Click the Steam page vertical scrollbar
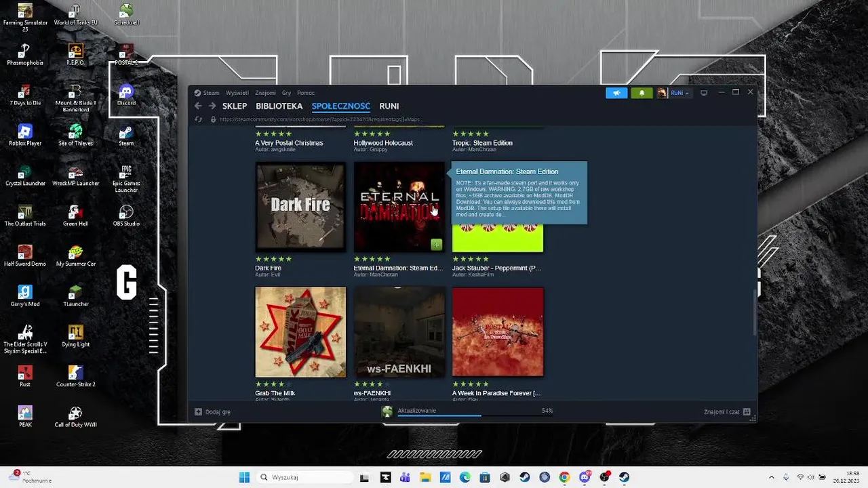868x488 pixels. [754, 312]
